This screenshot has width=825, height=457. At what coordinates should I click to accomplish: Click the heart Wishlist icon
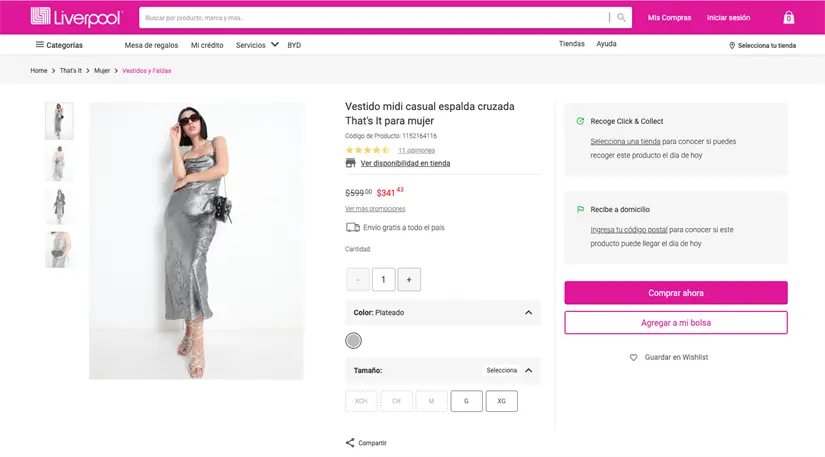(633, 357)
